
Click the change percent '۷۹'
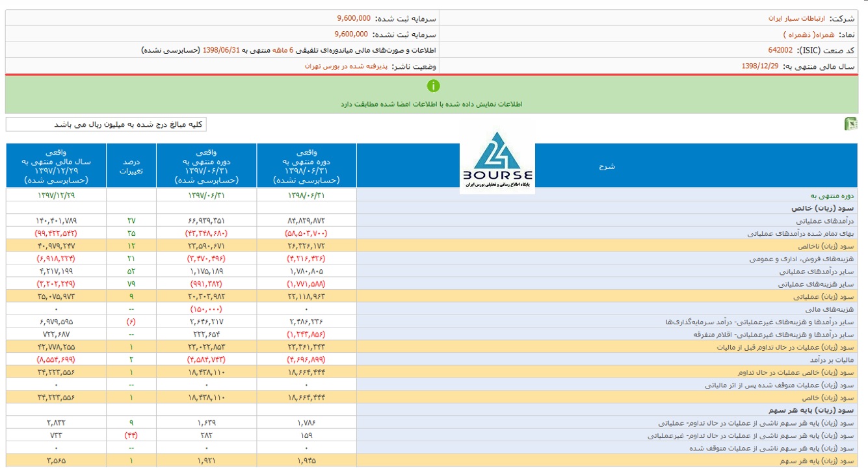click(131, 284)
